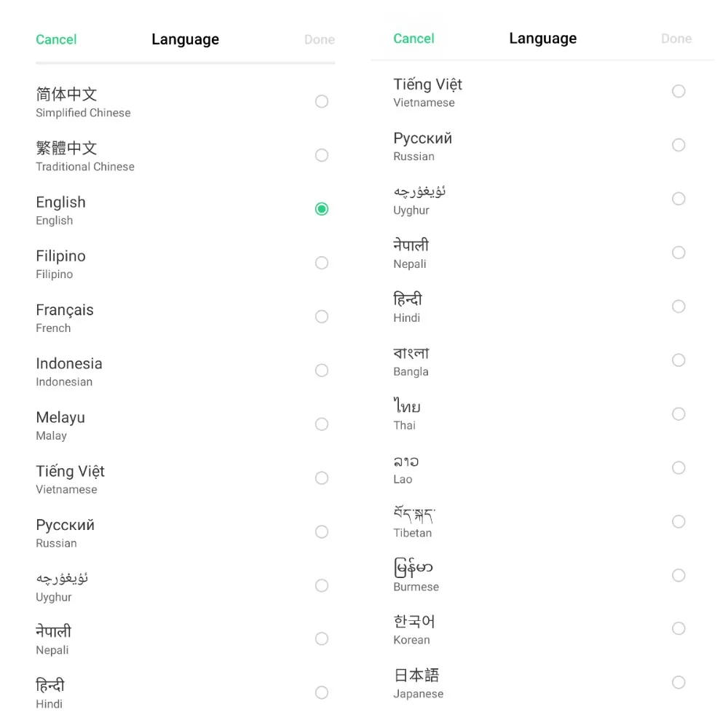Tap Done in the left language panel
The image size is (728, 728).
coord(320,40)
